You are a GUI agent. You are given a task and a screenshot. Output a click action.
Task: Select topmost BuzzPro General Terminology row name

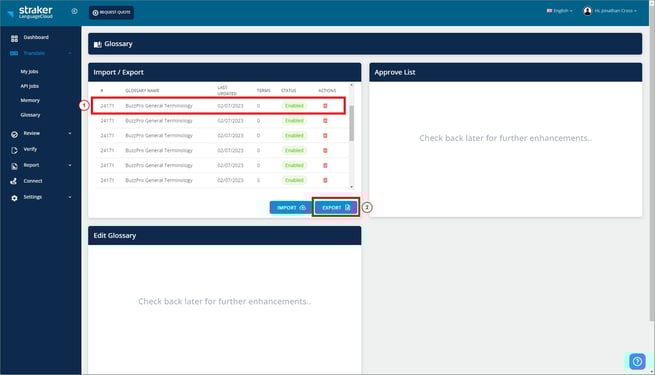[x=159, y=106]
